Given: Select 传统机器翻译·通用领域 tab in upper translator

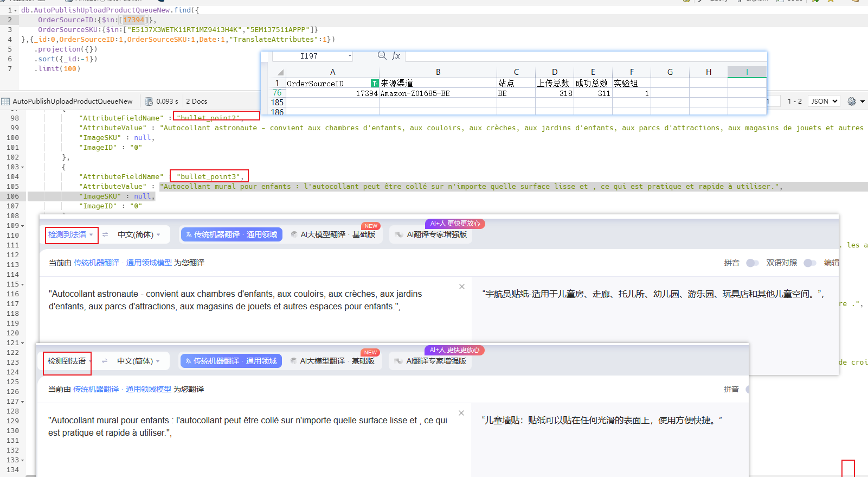Looking at the screenshot, I should coord(232,234).
